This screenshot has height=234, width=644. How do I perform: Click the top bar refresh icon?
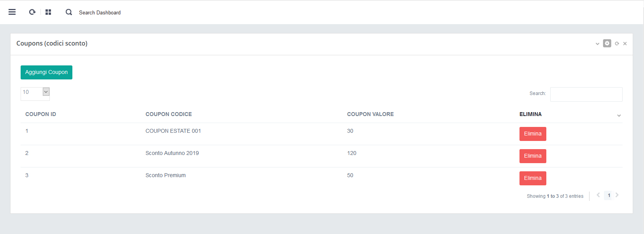click(32, 12)
